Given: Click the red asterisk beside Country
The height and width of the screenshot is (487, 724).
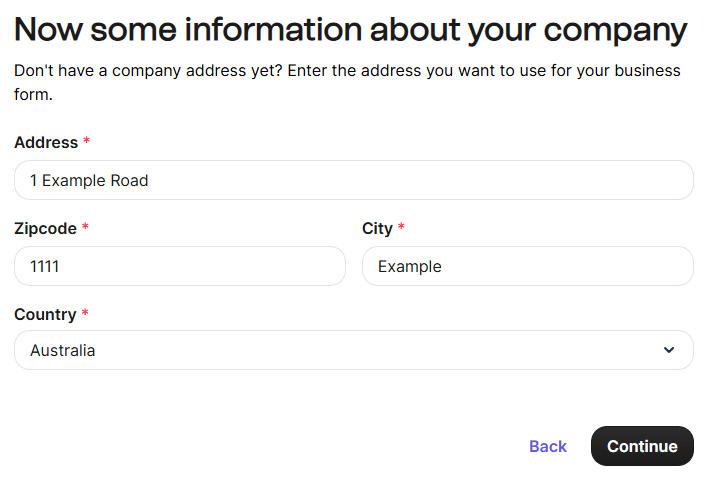Looking at the screenshot, I should tap(85, 315).
